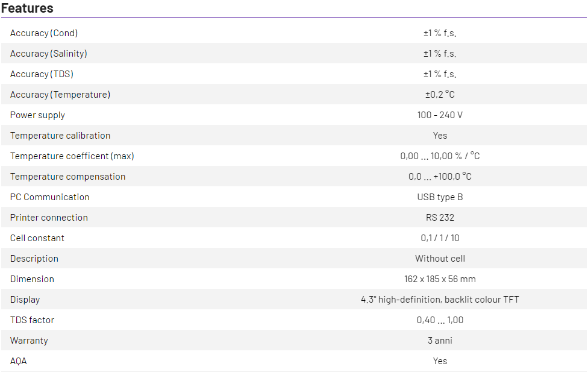Viewport: 588px width, 372px height.
Task: Click the PC Communication label
Action: [x=49, y=197]
